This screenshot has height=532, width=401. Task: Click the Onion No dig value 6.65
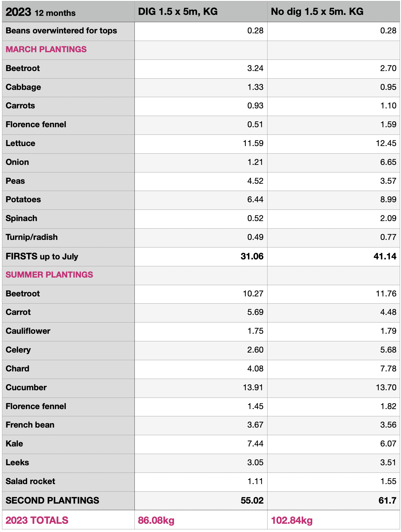[x=388, y=162]
